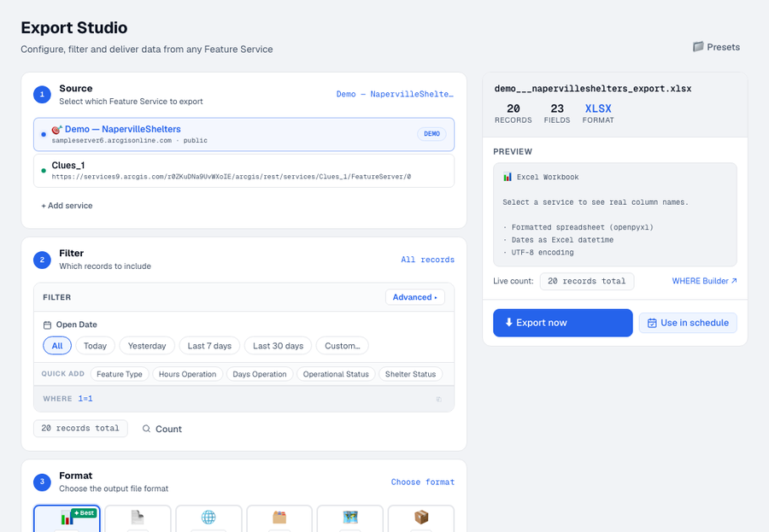Click the sampleserver6.arcgisonline.com · public text
The image size is (769, 532).
coord(130,140)
